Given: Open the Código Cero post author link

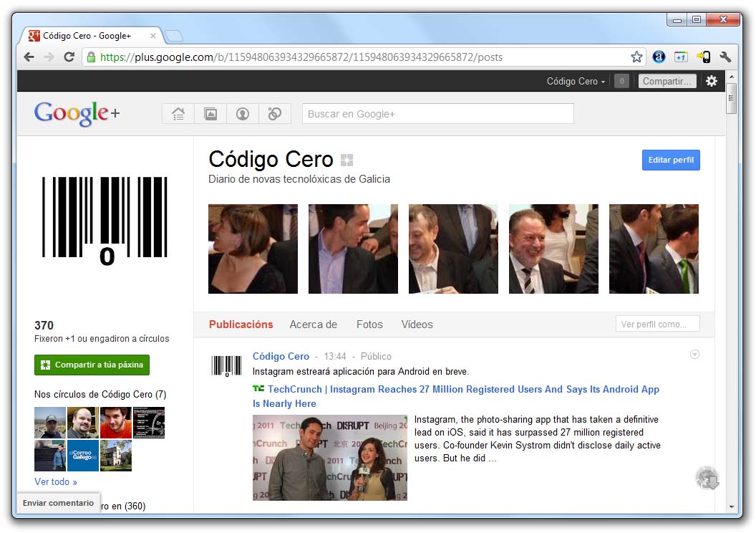Looking at the screenshot, I should click(x=281, y=357).
